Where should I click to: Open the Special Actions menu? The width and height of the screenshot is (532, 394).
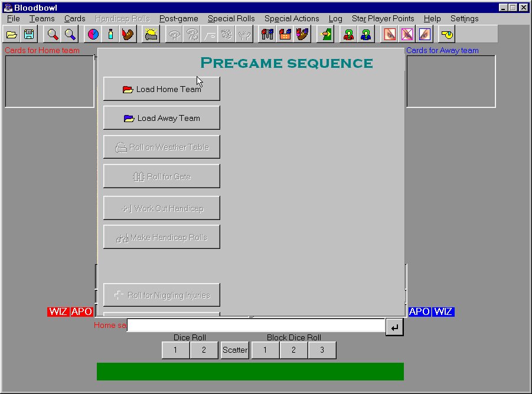[x=292, y=19]
